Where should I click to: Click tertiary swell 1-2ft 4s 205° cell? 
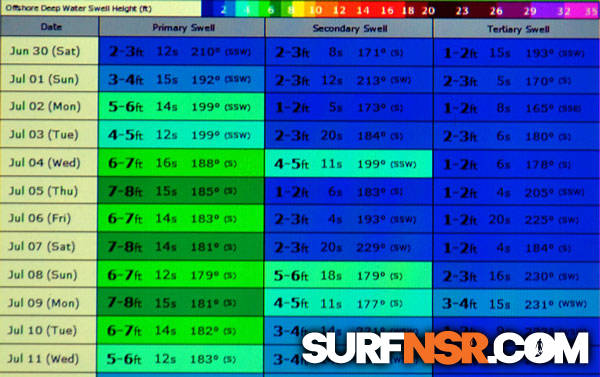tap(517, 192)
